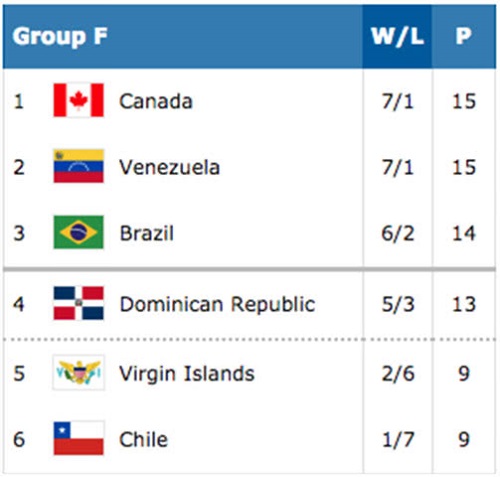
Task: Click the Group F header title
Action: tap(60, 36)
